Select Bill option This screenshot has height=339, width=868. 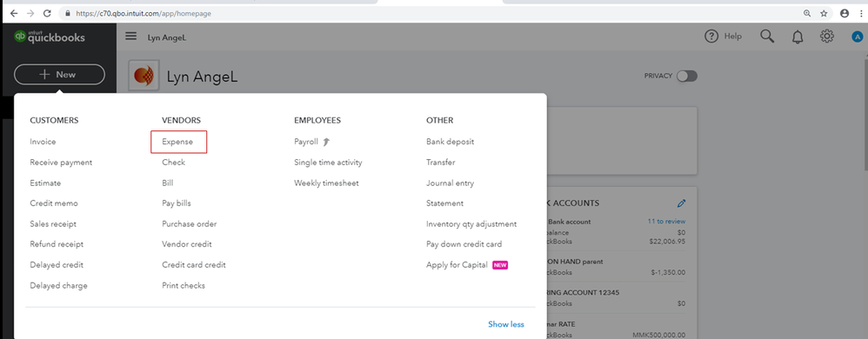tap(167, 183)
